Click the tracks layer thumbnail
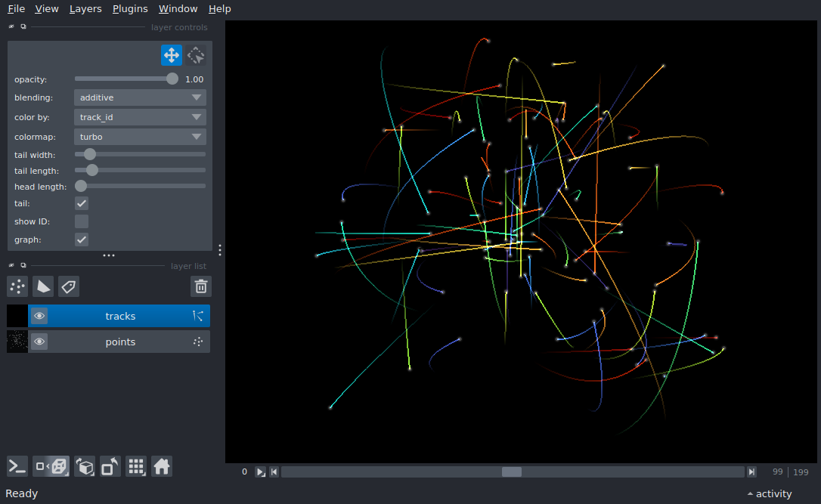 coord(17,316)
